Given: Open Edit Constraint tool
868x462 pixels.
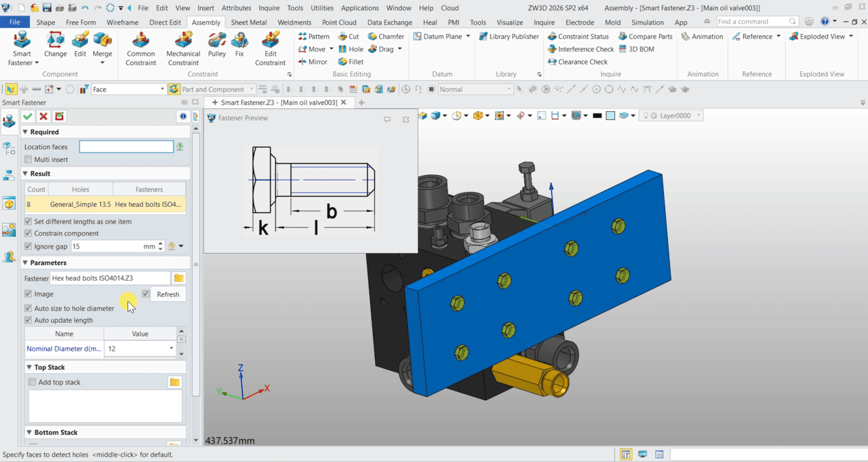Looking at the screenshot, I should [271, 48].
